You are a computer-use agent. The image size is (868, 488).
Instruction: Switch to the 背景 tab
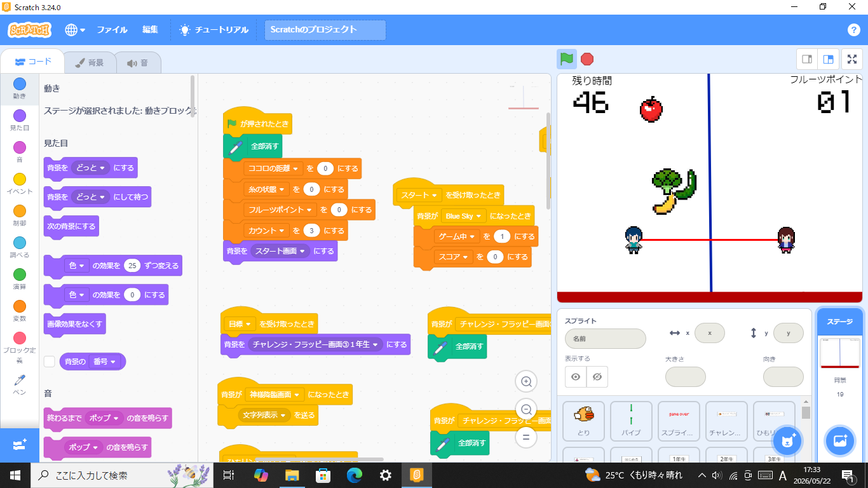pos(90,63)
